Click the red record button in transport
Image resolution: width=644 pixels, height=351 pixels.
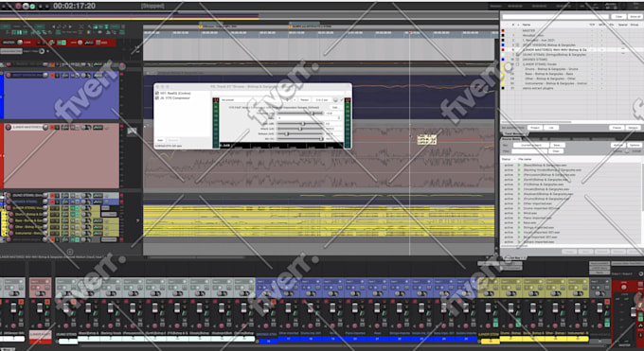pyautogui.click(x=18, y=7)
